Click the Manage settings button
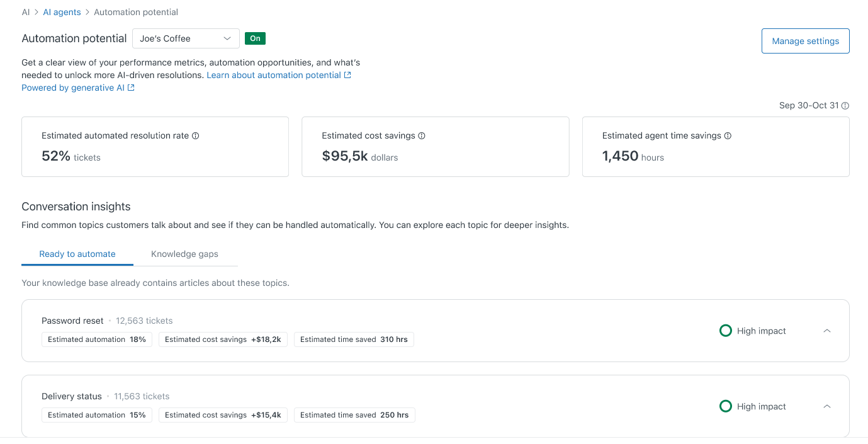Viewport: 868px width, 444px height. tap(805, 41)
